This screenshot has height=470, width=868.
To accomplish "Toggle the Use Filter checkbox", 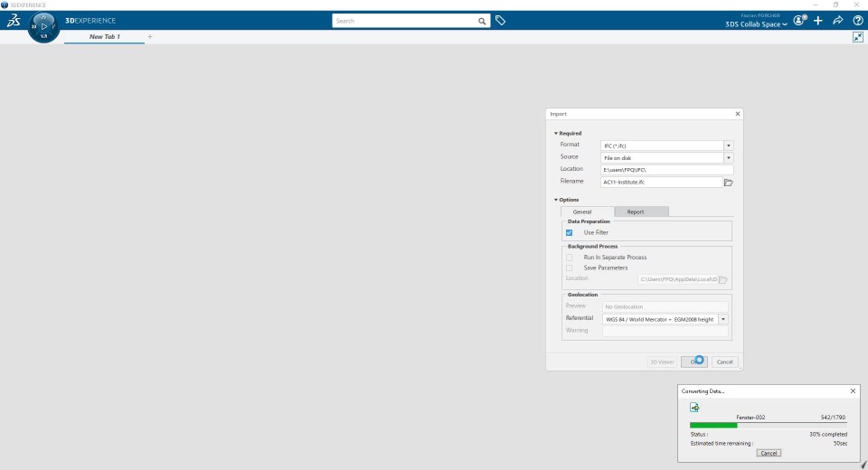I will (x=569, y=232).
